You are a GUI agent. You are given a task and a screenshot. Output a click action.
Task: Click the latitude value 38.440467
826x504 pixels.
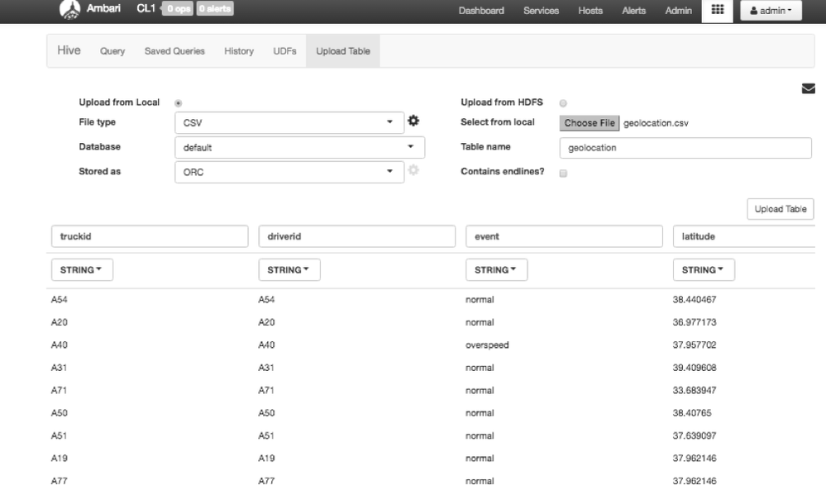point(695,300)
